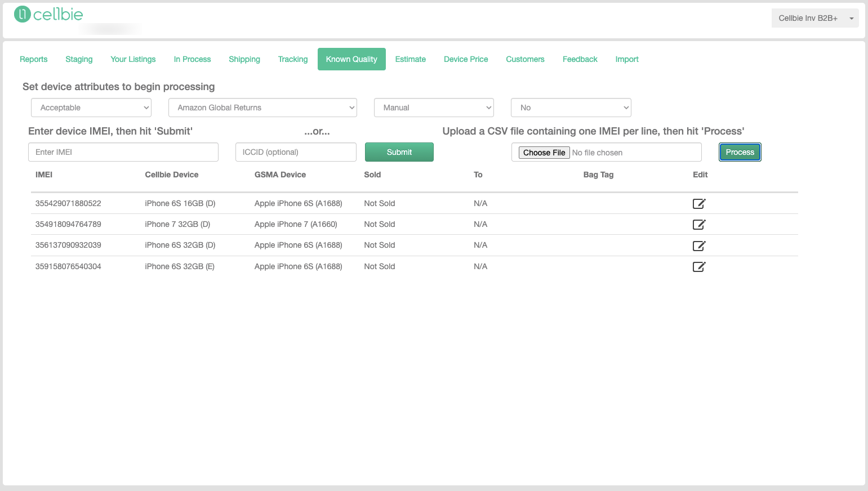Image resolution: width=868 pixels, height=491 pixels.
Task: Select IMEI 356137090932039 cell
Action: [68, 245]
